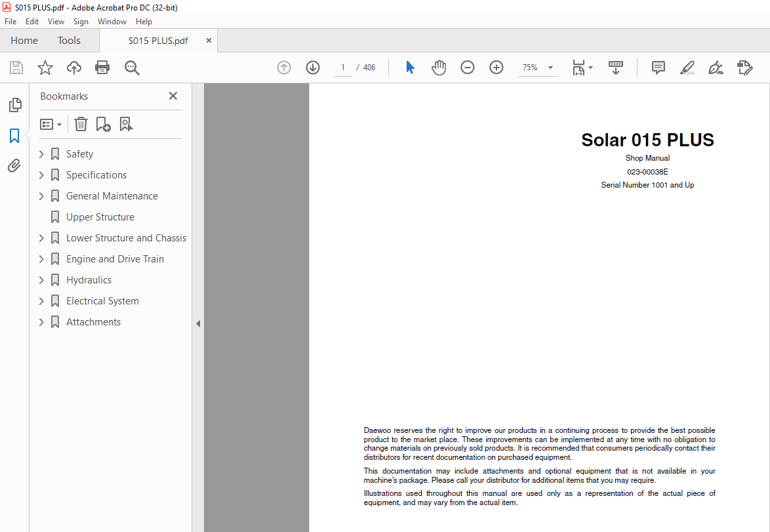The height and width of the screenshot is (532, 770).
Task: Open the Sign menu
Action: pos(81,22)
